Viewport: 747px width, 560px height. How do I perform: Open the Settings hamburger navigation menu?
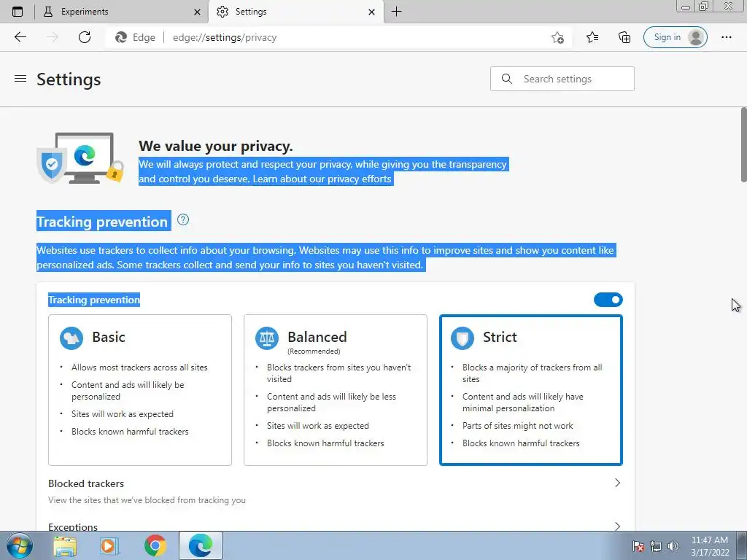[20, 79]
